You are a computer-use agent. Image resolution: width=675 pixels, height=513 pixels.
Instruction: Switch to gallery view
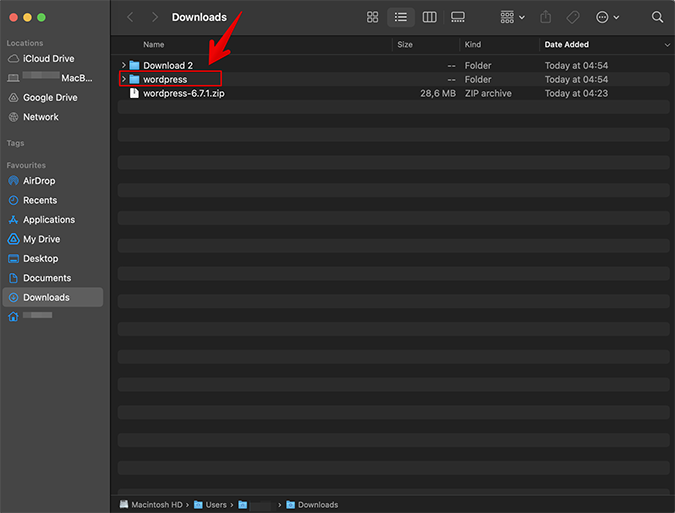click(458, 17)
